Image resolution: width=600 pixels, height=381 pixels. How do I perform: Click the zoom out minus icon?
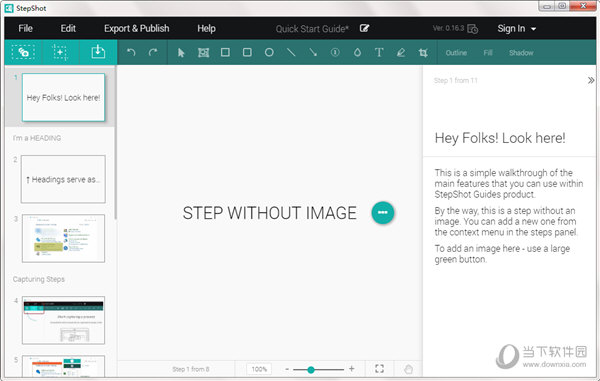(x=287, y=369)
